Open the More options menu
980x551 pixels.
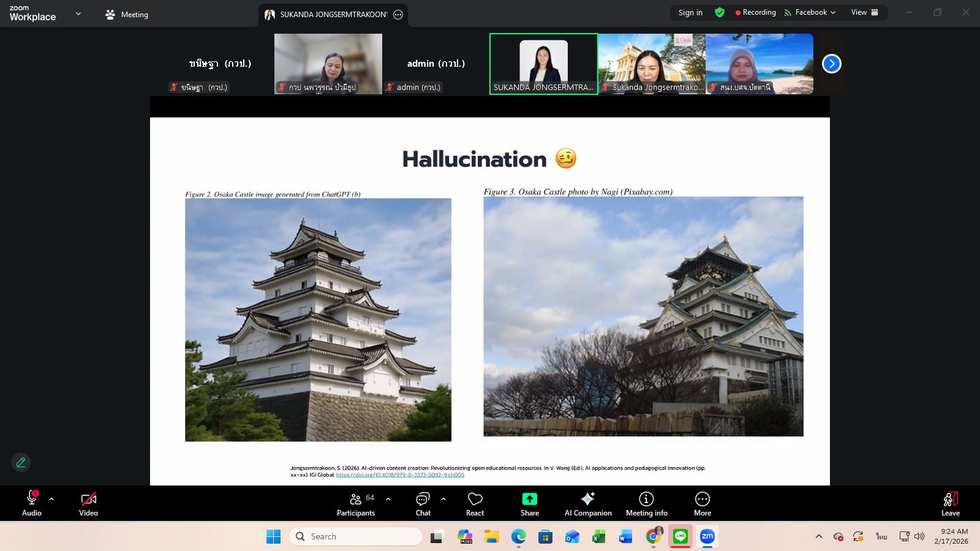[702, 504]
